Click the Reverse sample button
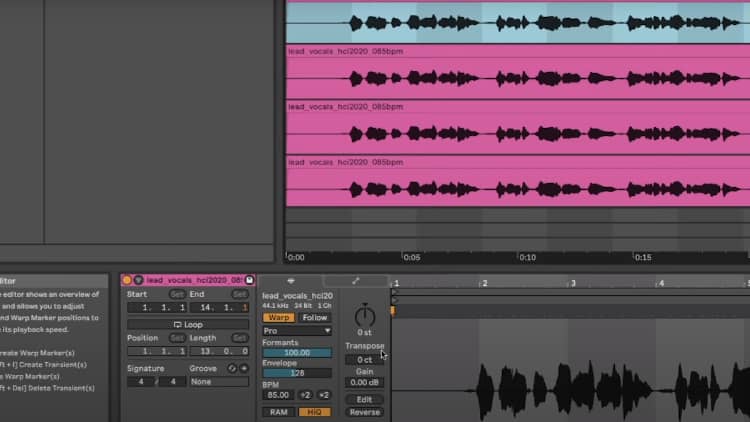 coord(364,412)
